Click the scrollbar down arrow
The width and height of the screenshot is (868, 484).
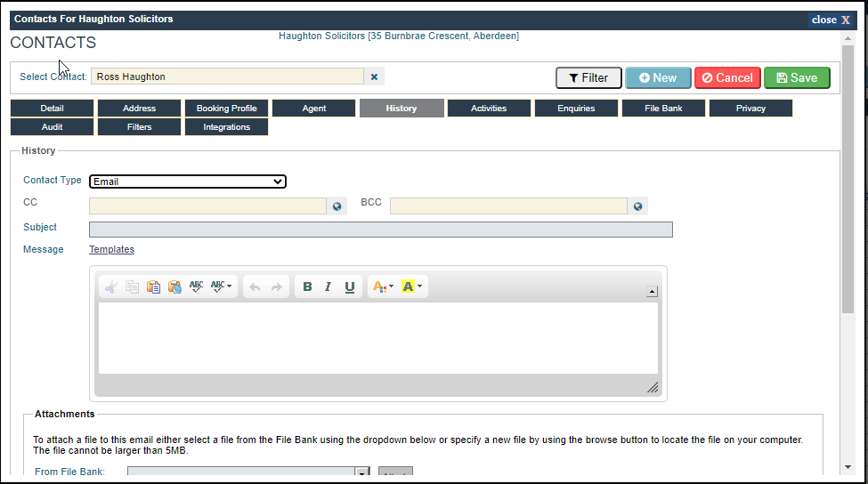(848, 467)
